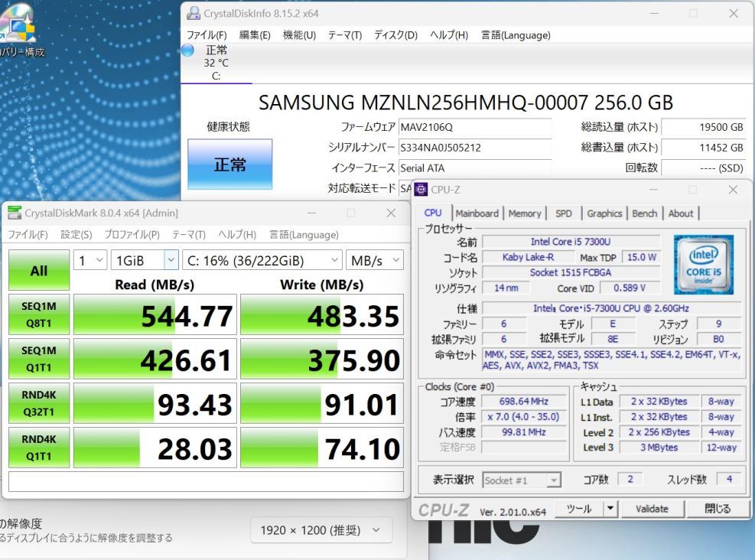Click the firmware field MAV2106Q
The width and height of the screenshot is (755, 560).
[475, 127]
